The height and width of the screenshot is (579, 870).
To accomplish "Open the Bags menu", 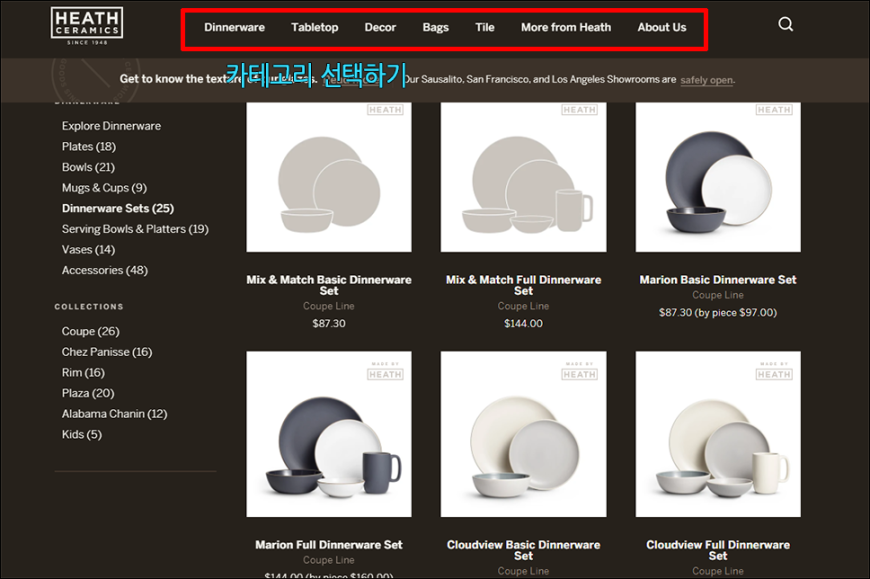I will [x=436, y=27].
